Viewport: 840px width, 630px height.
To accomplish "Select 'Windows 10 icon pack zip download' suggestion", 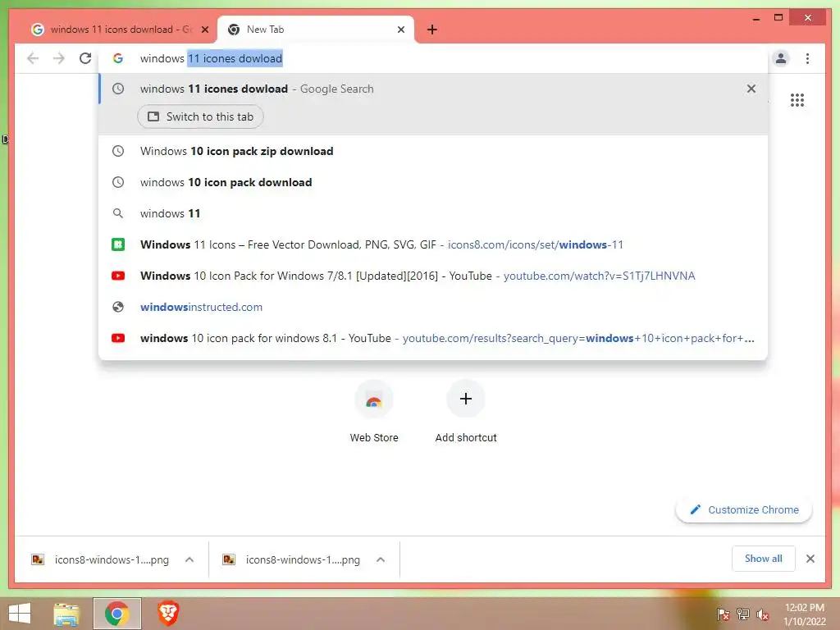I will click(x=433, y=151).
